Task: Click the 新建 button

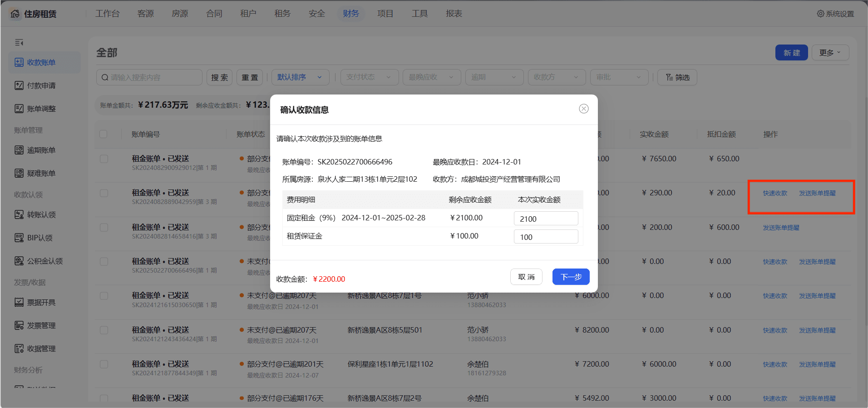Action: tap(792, 53)
